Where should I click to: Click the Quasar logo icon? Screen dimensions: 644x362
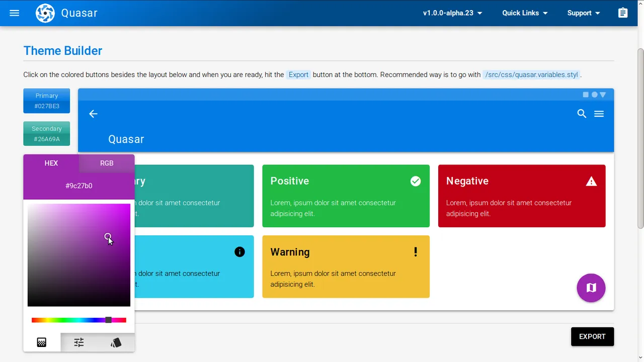pyautogui.click(x=45, y=13)
